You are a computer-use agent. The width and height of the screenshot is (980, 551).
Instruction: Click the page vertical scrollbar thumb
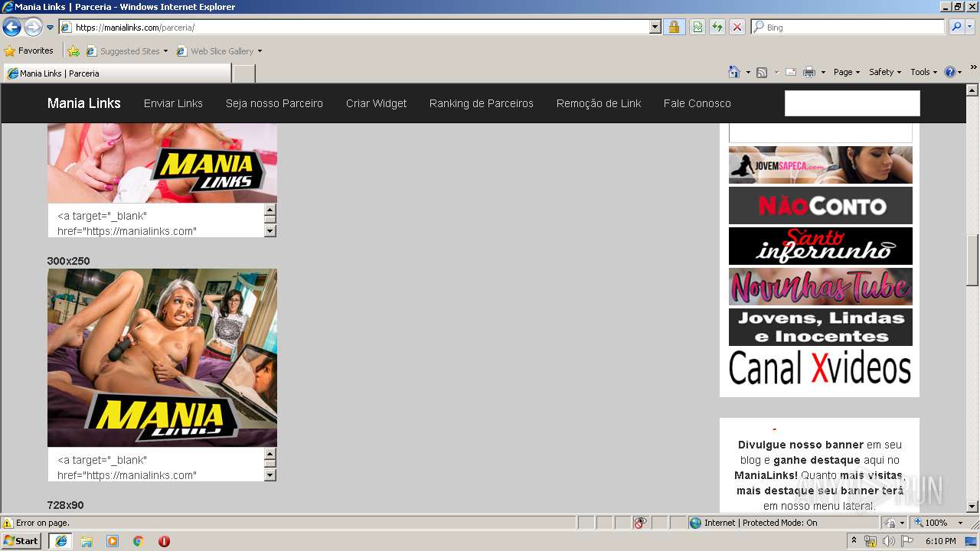pos(973,259)
